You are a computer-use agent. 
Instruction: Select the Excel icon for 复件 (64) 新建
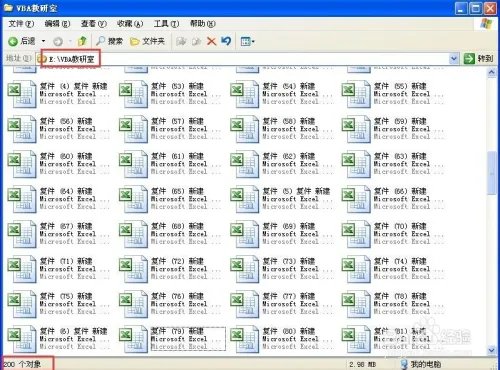click(x=22, y=199)
